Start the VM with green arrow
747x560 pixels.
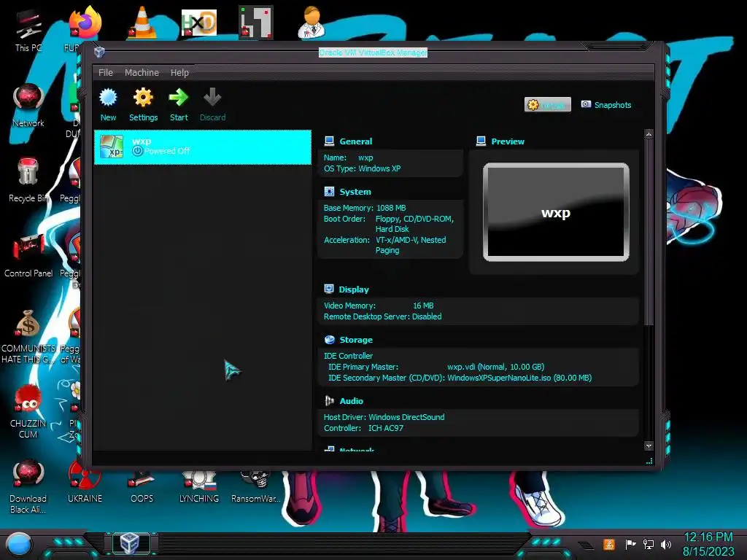[x=179, y=98]
